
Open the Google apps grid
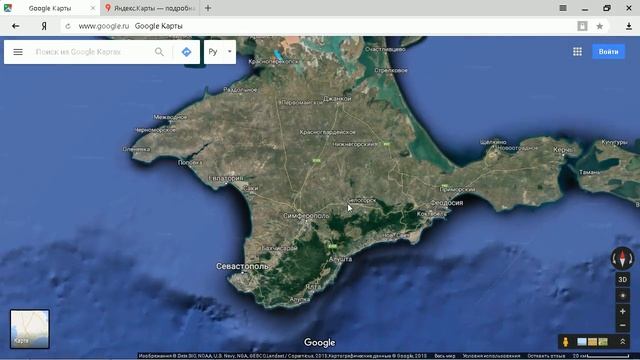(577, 51)
